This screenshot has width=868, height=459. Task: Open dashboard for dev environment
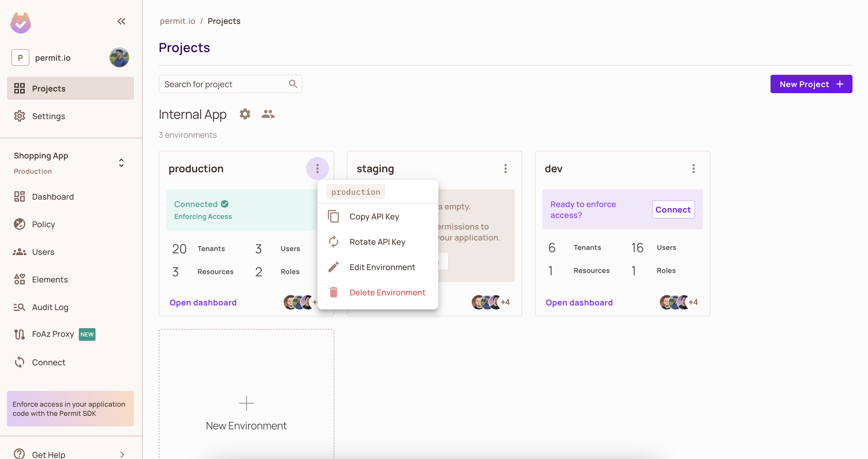click(579, 302)
